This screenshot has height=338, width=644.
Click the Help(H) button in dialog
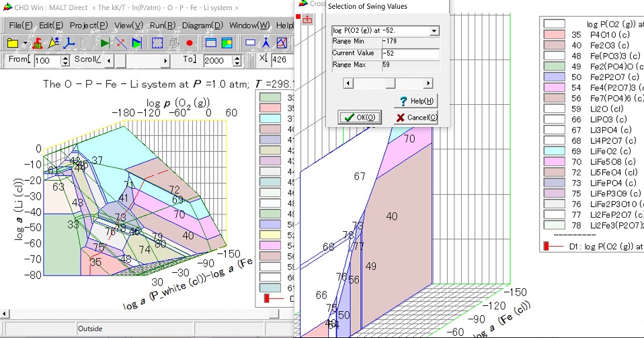coord(416,101)
